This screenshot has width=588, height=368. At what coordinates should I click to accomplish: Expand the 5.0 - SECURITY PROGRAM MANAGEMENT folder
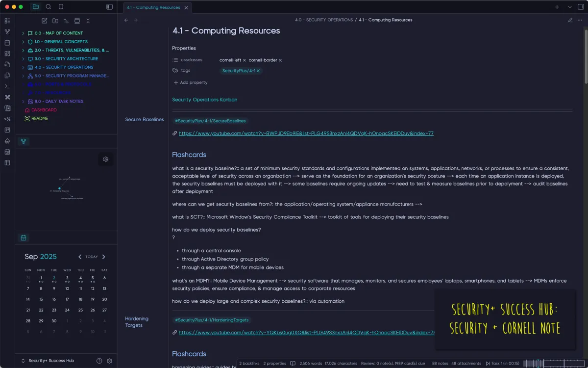click(x=23, y=76)
